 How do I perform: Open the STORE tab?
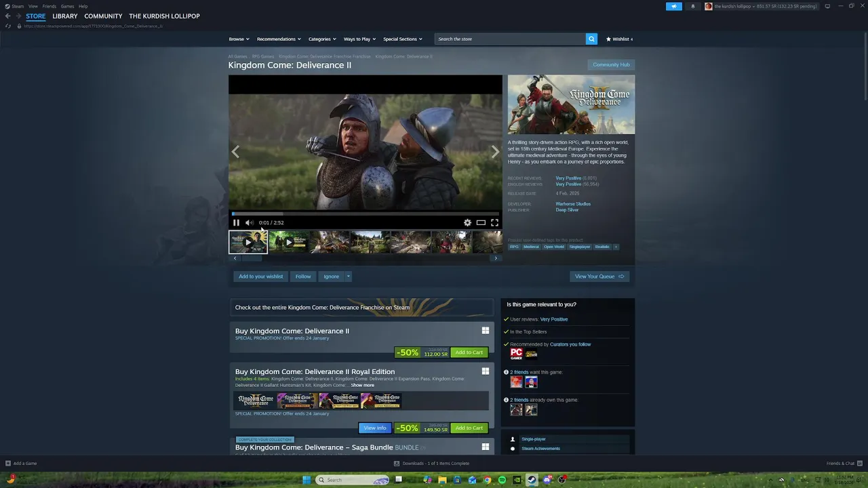pos(36,16)
